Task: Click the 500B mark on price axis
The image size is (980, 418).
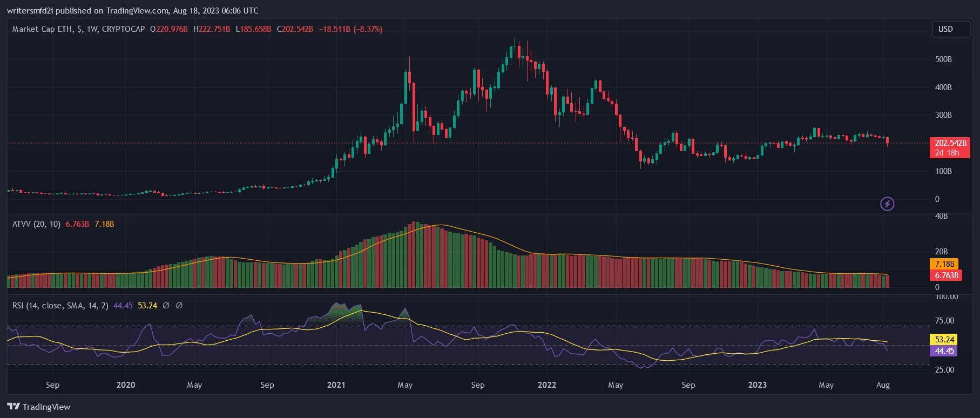Action: tap(943, 59)
